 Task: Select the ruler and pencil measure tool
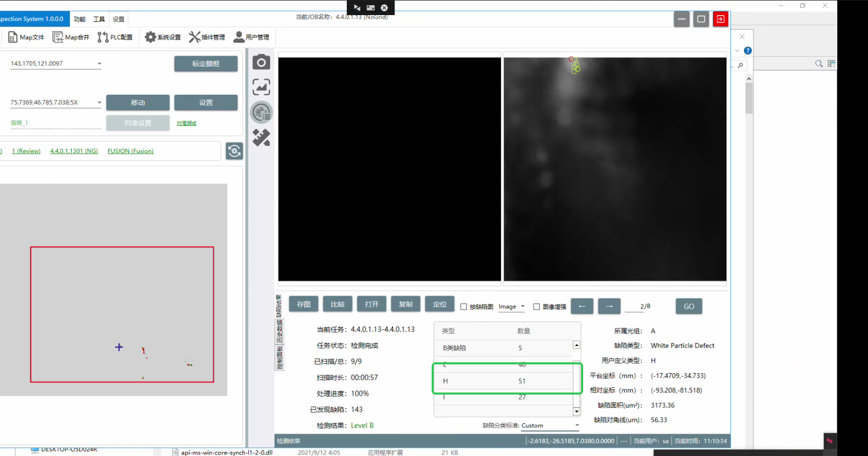(x=261, y=137)
